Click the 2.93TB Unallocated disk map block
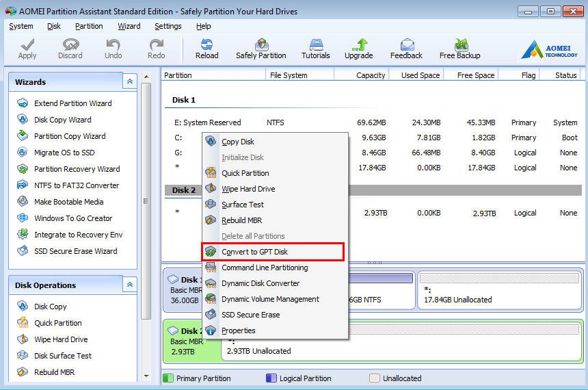 401,342
